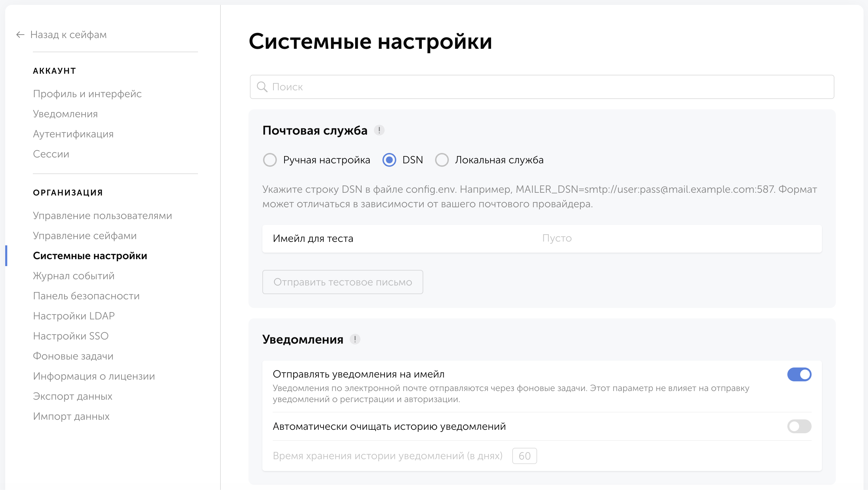Open Импорт данных
Screen dimensions: 868x490
point(71,416)
